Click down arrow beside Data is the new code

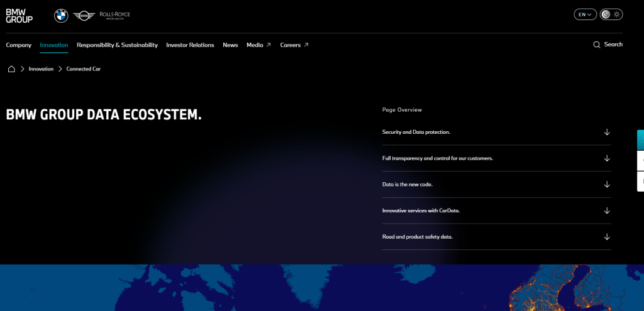pyautogui.click(x=607, y=185)
